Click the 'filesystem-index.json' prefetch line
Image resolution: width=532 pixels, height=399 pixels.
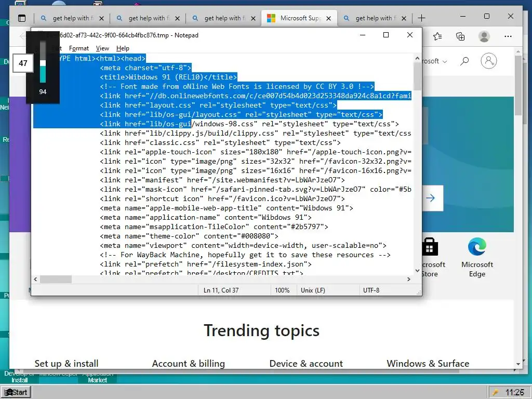[x=206, y=264]
